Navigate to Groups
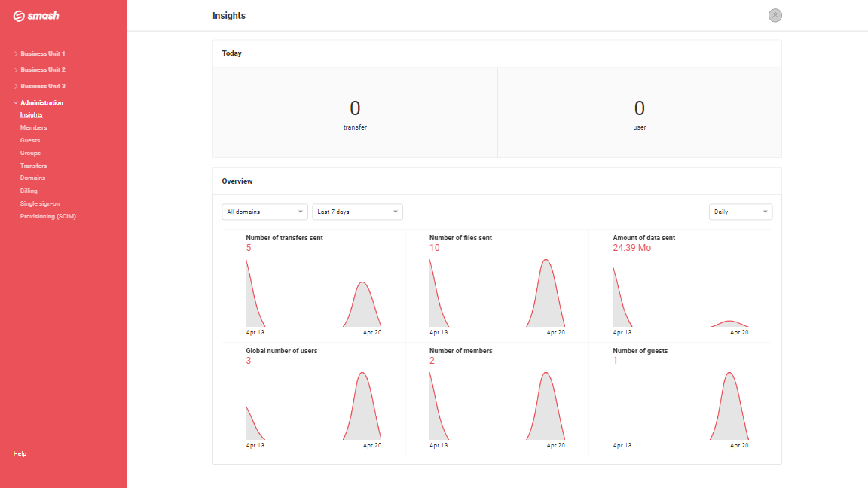This screenshot has width=868, height=488. click(x=30, y=153)
